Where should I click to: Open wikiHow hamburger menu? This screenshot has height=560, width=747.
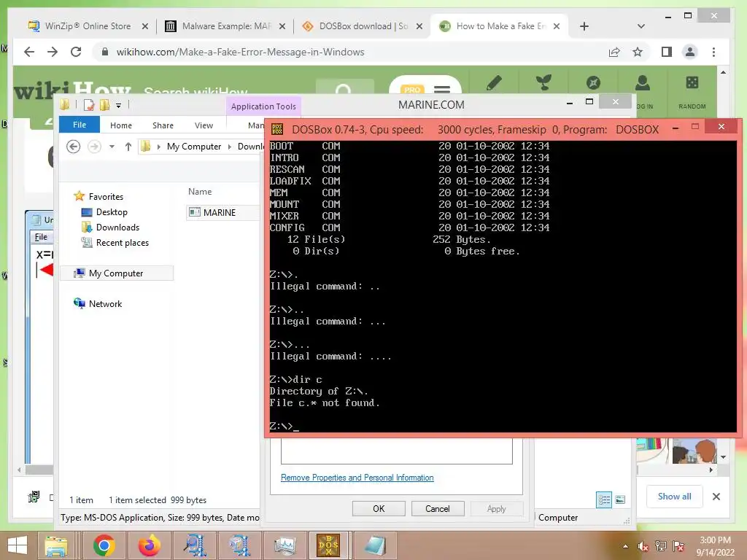coord(441,90)
